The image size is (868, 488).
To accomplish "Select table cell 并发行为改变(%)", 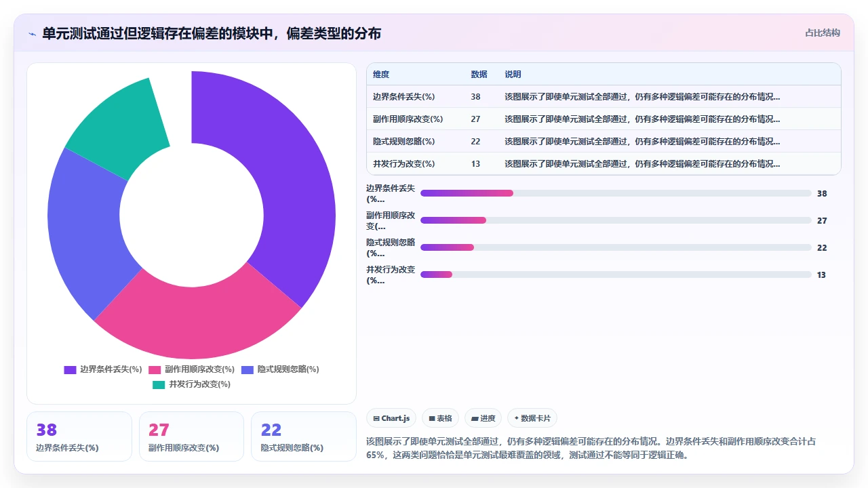I will tap(404, 164).
